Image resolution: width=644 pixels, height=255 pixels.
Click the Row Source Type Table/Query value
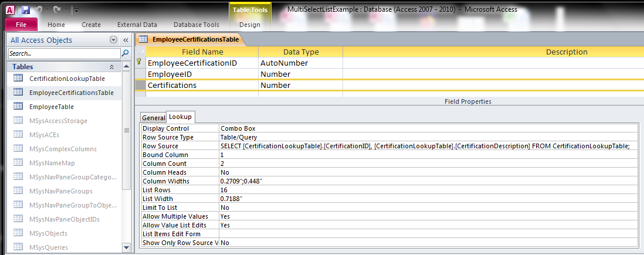pyautogui.click(x=428, y=137)
